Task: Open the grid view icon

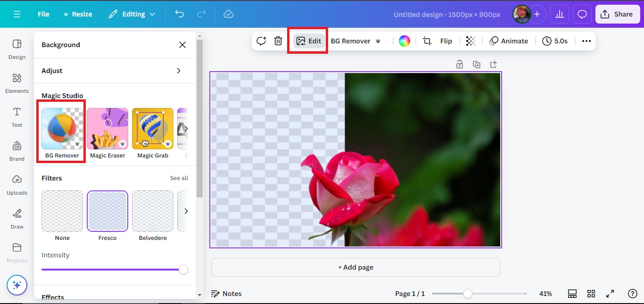Action: pyautogui.click(x=591, y=294)
